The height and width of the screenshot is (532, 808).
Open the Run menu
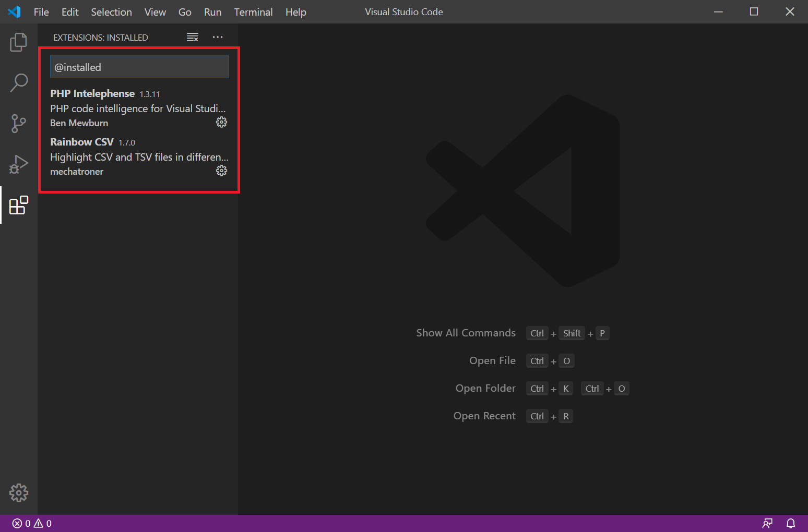click(x=212, y=12)
